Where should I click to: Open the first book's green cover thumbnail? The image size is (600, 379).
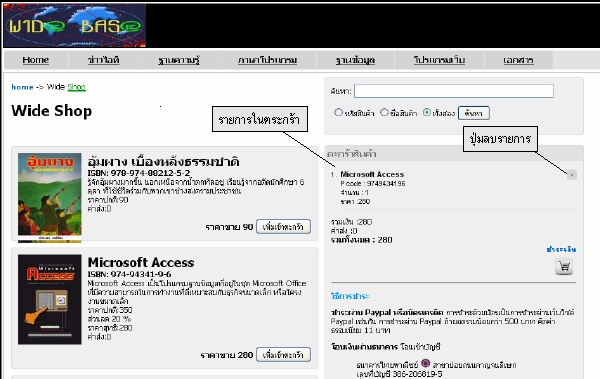(x=50, y=198)
